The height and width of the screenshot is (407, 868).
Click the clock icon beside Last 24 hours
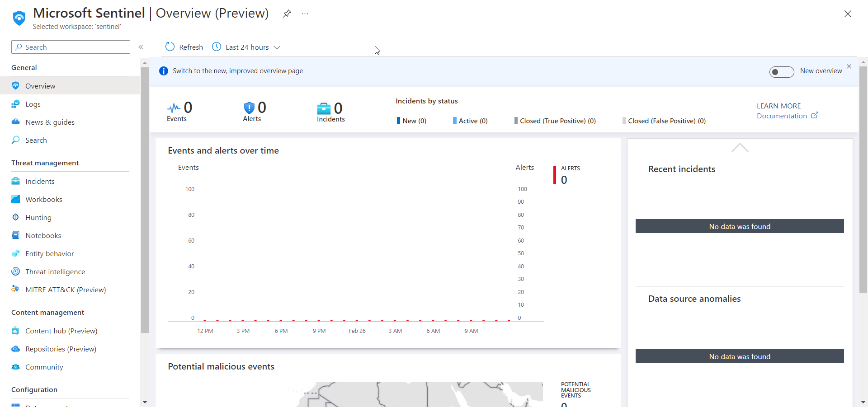pos(217,47)
